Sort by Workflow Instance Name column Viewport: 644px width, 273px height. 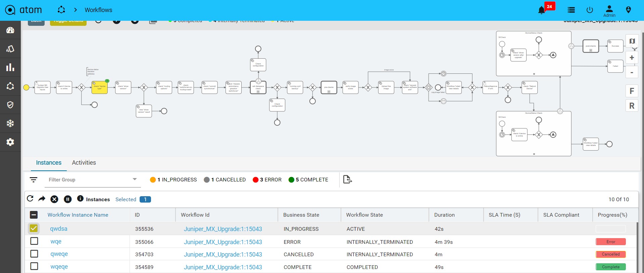[x=78, y=215]
